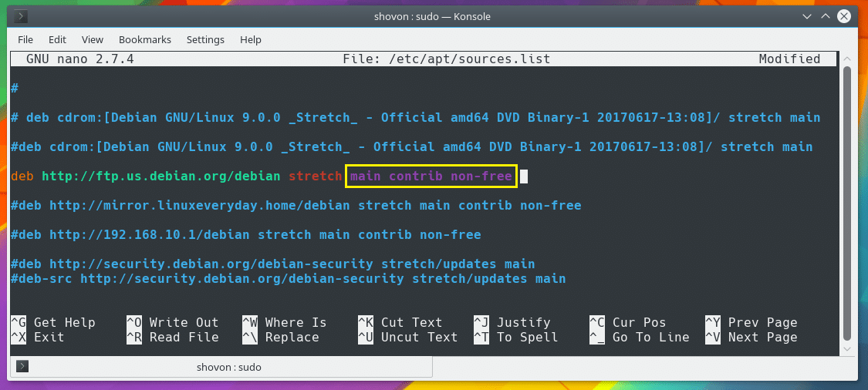Click the '192.168.10.1/debian' line
Viewport: 868px width, 390px height.
(246, 235)
